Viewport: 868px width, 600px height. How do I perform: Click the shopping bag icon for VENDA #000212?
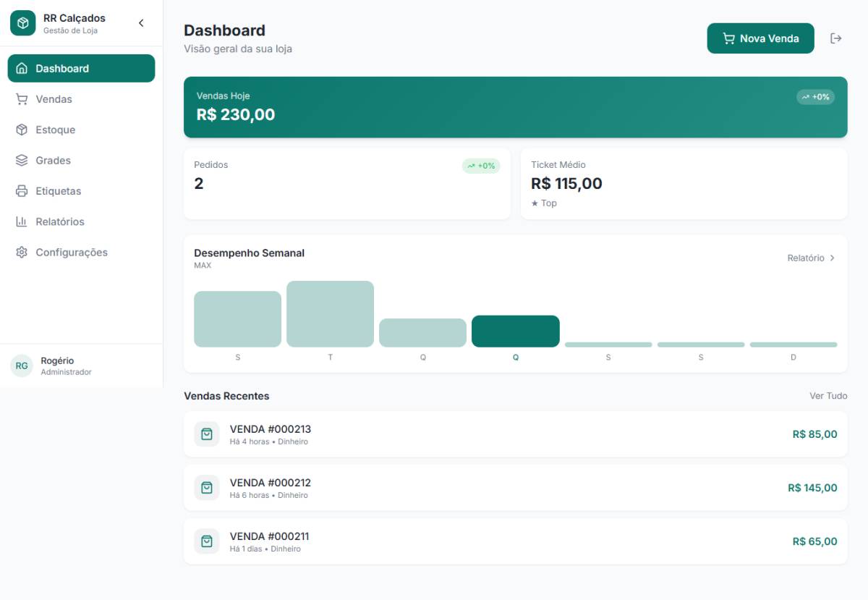(207, 488)
